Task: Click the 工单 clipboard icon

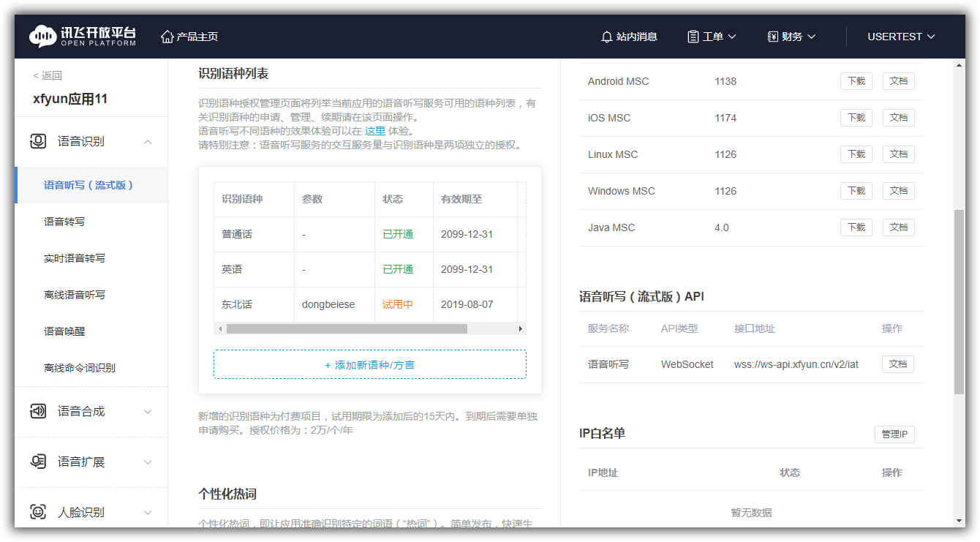Action: click(x=693, y=37)
